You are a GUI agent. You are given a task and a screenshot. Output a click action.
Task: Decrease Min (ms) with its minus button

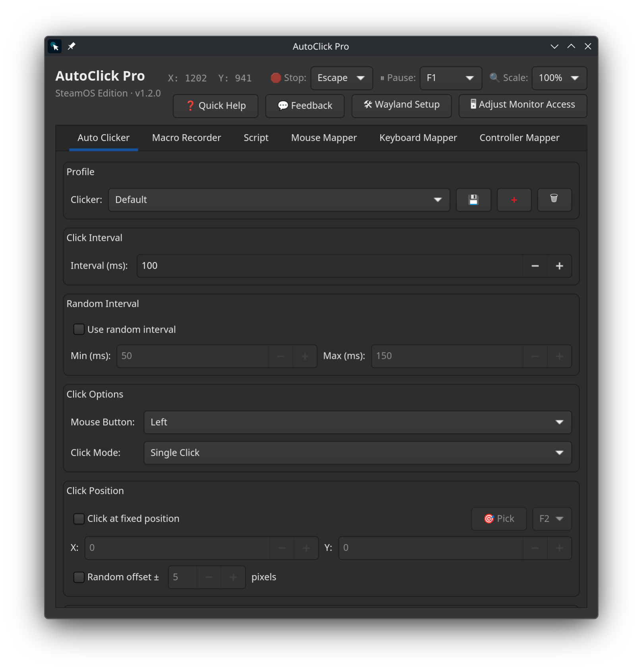[280, 356]
